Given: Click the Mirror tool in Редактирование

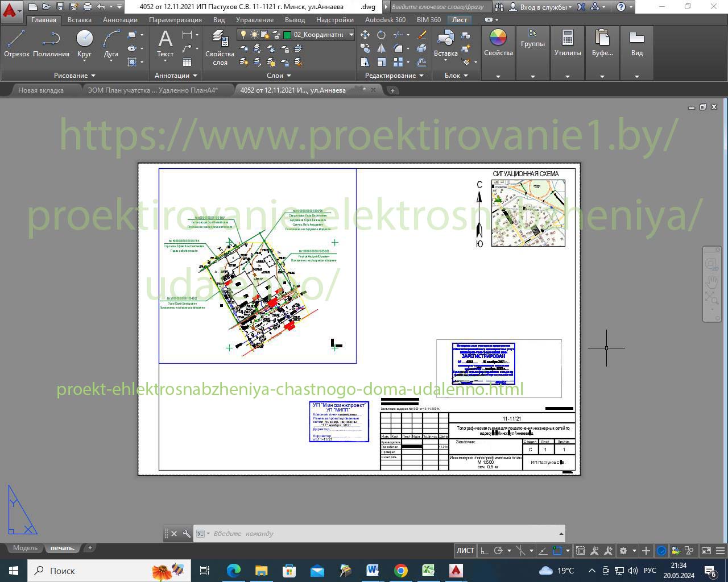Looking at the screenshot, I should pyautogui.click(x=381, y=48).
